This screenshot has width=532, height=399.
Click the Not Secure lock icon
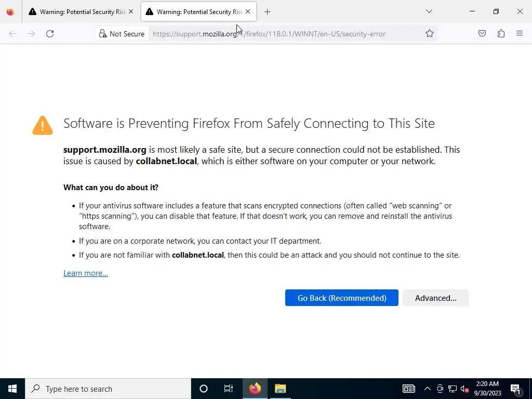(x=103, y=34)
